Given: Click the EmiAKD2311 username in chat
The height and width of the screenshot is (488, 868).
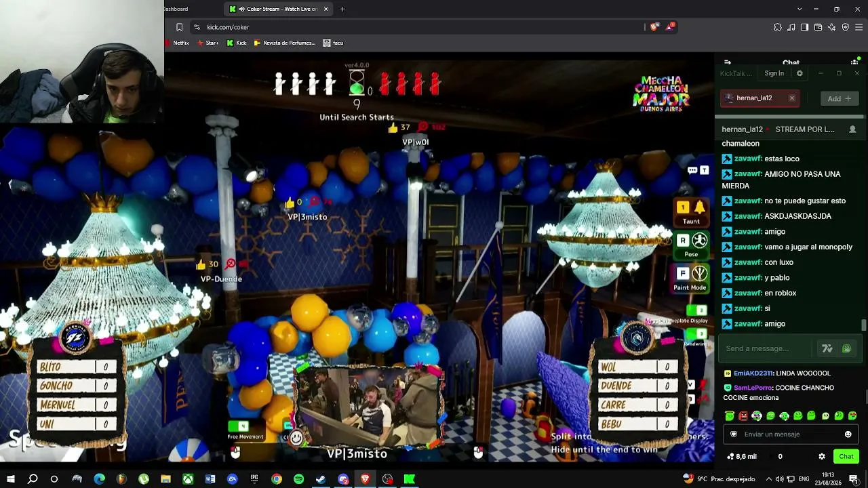Looking at the screenshot, I should pos(753,373).
